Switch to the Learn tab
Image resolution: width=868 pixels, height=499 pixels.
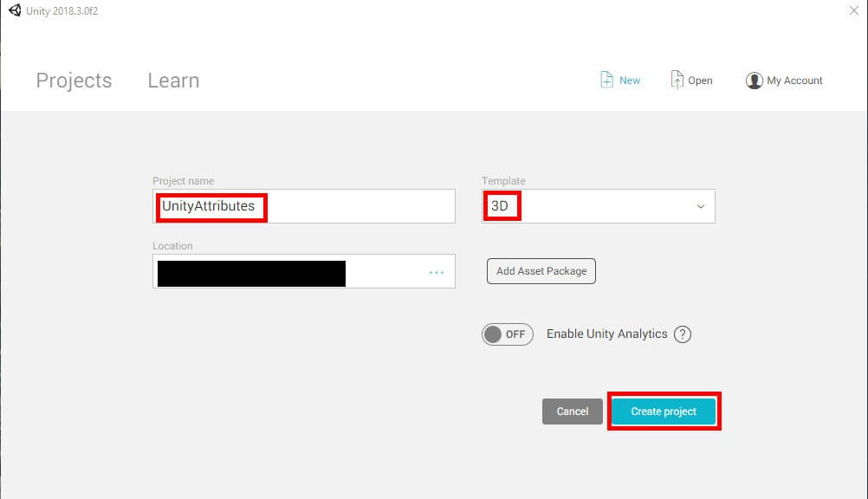coord(173,81)
